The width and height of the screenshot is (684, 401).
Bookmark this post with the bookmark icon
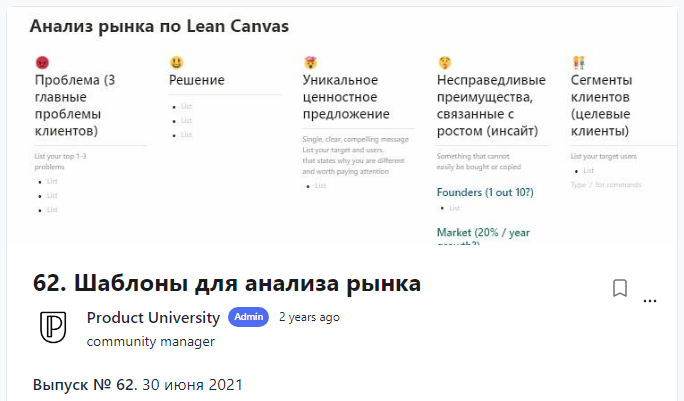point(620,288)
